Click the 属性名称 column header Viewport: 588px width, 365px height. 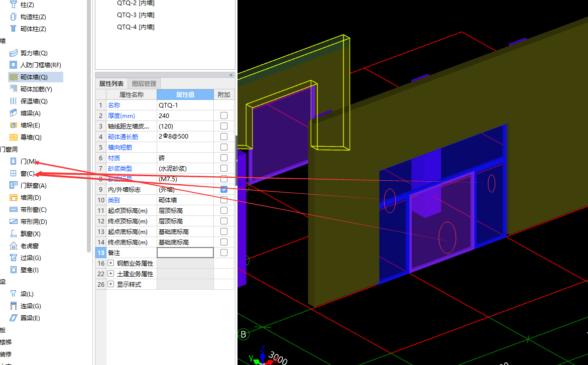131,94
